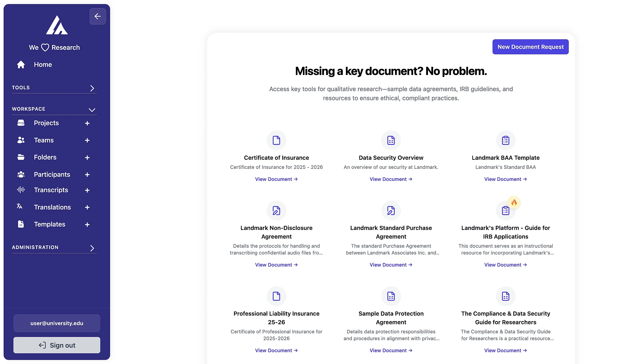Open the Folders icon in sidebar
Image resolution: width=634 pixels, height=364 pixels.
(21, 157)
